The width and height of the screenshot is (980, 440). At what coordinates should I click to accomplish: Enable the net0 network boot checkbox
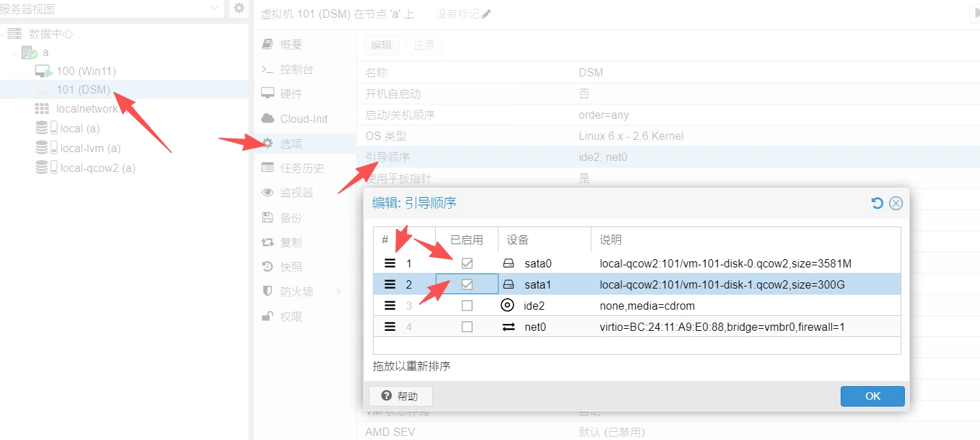(467, 327)
